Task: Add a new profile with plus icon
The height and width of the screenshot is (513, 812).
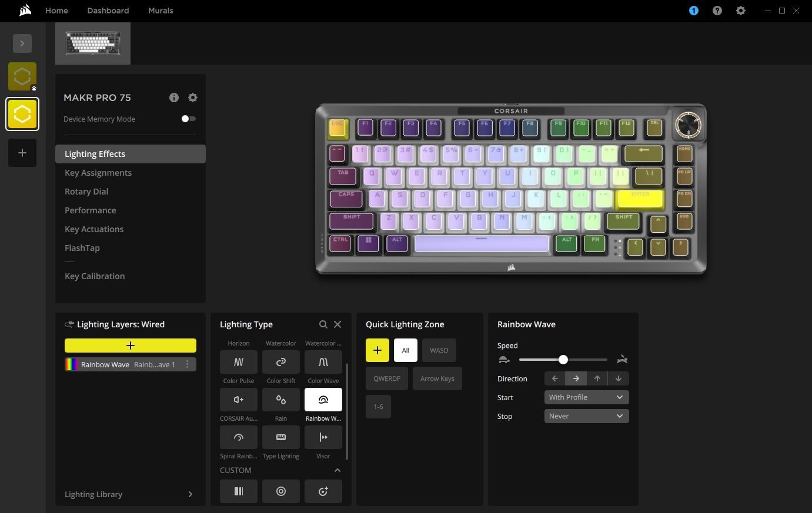Action: click(x=22, y=153)
